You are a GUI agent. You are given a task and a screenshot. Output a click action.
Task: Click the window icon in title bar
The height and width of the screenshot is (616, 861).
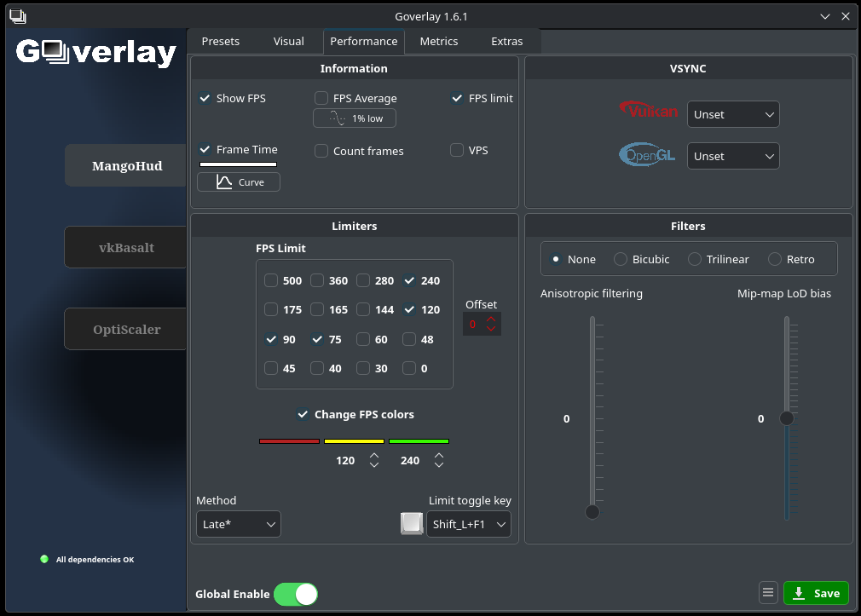[18, 16]
